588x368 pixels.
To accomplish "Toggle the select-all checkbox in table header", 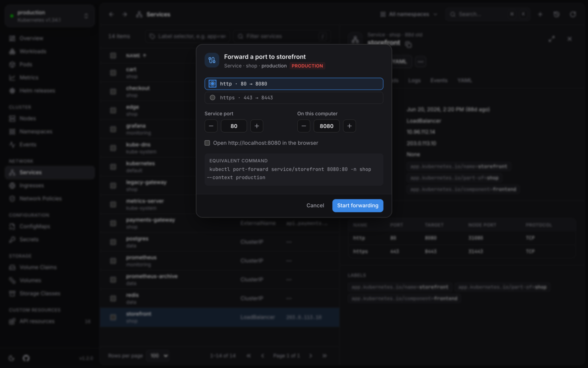I will (x=113, y=55).
